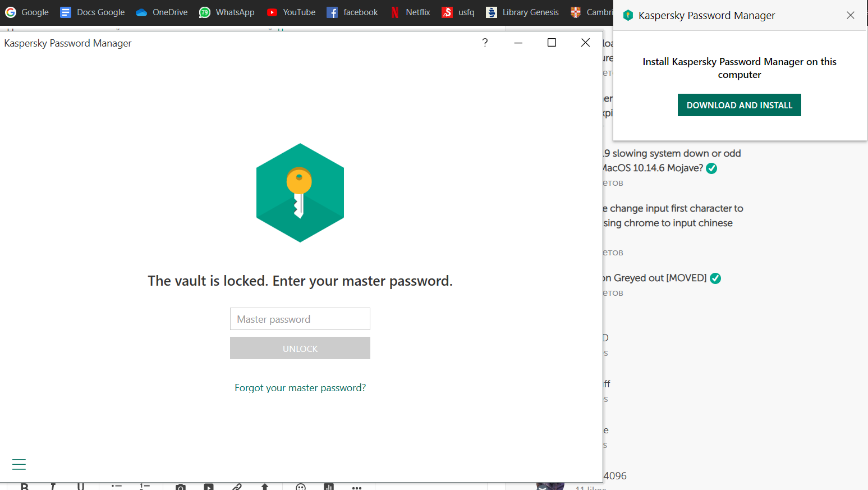Screen dimensions: 868x490
Task: Open help with the question mark icon
Action: pos(485,43)
